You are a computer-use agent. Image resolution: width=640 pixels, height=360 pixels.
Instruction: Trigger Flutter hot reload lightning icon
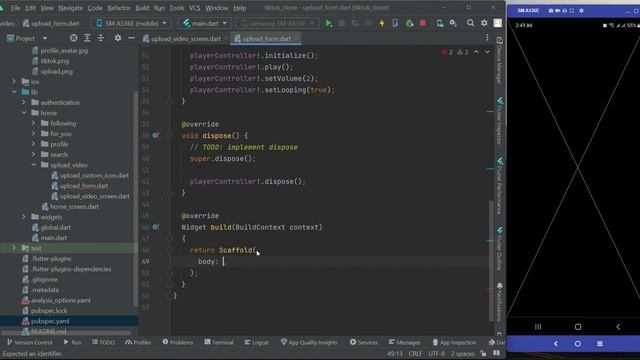382,23
